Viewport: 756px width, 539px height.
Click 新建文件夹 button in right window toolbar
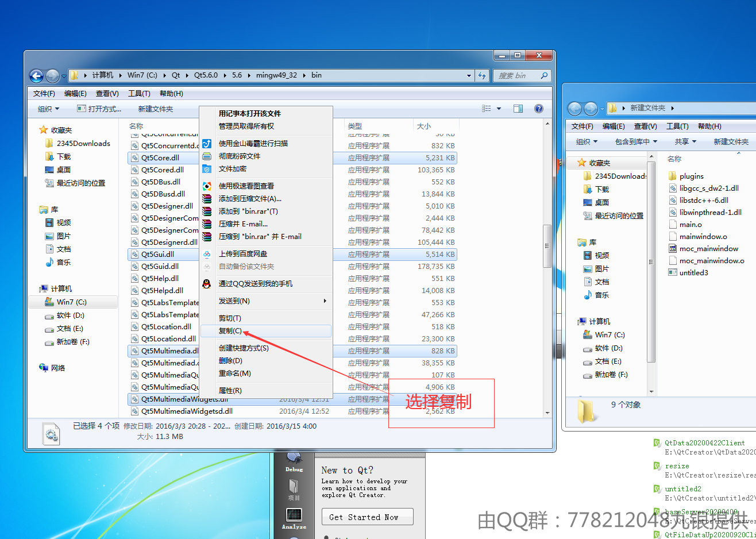pyautogui.click(x=731, y=141)
